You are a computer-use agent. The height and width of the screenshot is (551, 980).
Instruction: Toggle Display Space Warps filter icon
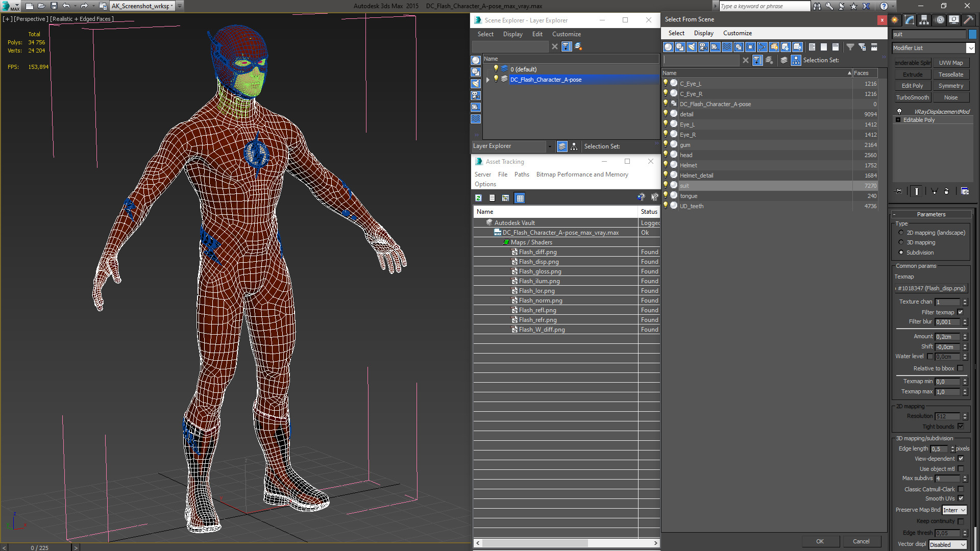click(x=727, y=47)
